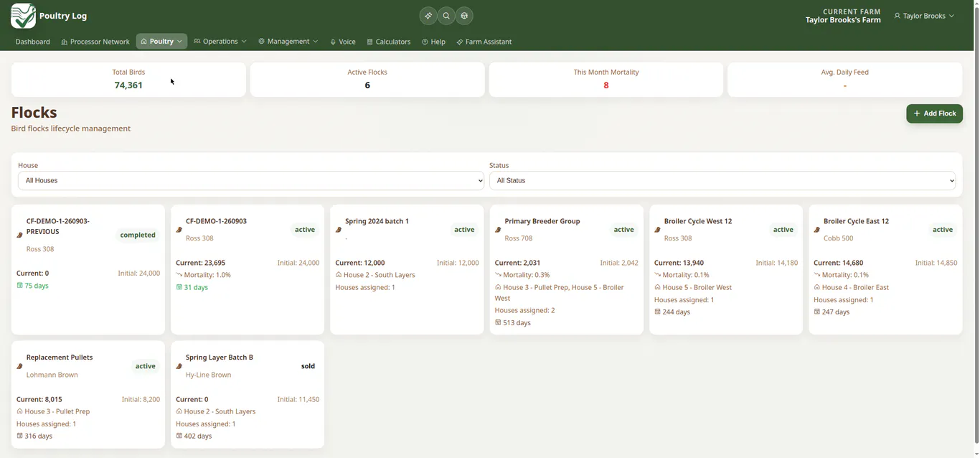Open the Broiler Cycle West 12 flock title
This screenshot has height=458, width=980.
698,221
